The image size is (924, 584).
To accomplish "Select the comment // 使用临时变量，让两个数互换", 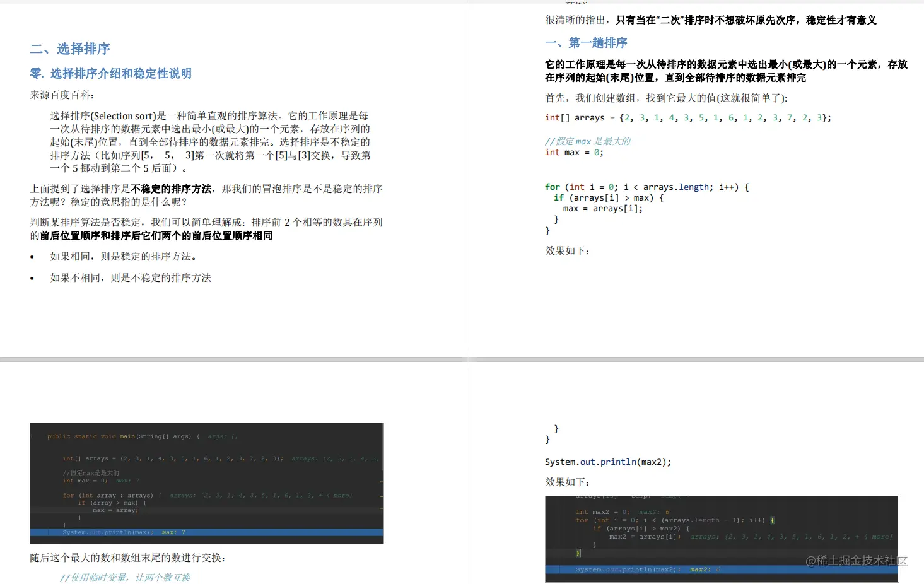I will tap(124, 576).
